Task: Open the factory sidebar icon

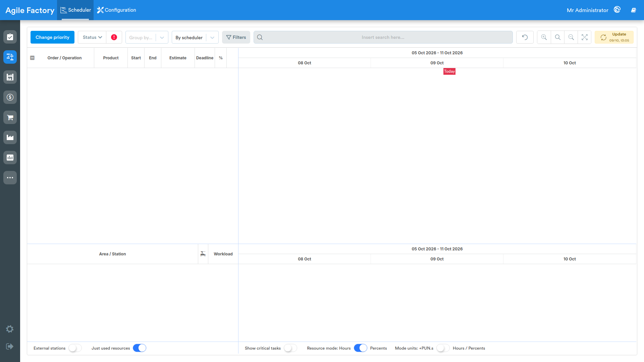Action: click(x=10, y=137)
